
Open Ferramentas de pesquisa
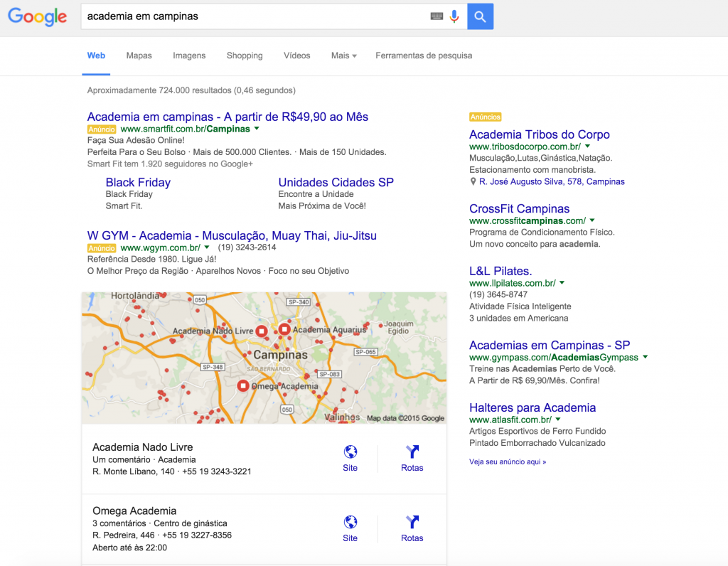point(424,55)
